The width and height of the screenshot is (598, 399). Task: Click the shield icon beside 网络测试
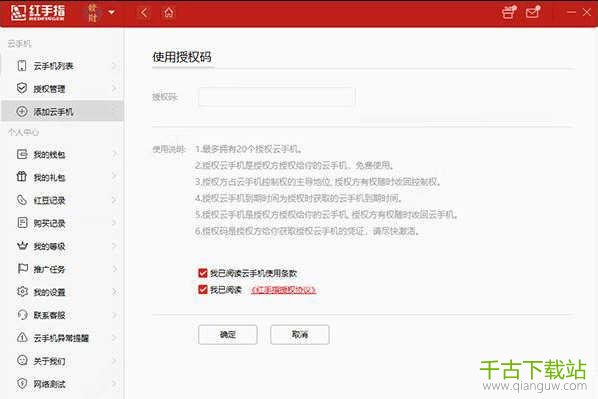[x=22, y=383]
